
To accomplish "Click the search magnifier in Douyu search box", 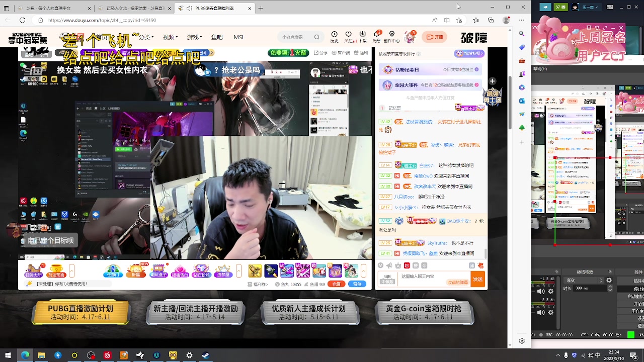I will click(x=316, y=37).
